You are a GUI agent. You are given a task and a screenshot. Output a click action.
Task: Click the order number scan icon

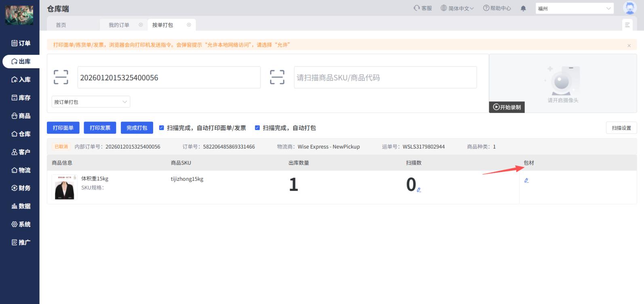point(61,77)
